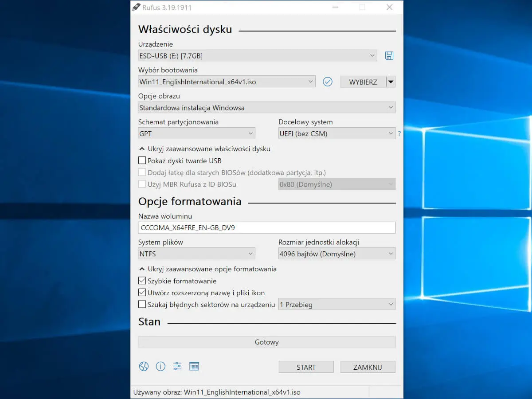
Task: Save disk image with floppy disk icon
Action: click(389, 55)
